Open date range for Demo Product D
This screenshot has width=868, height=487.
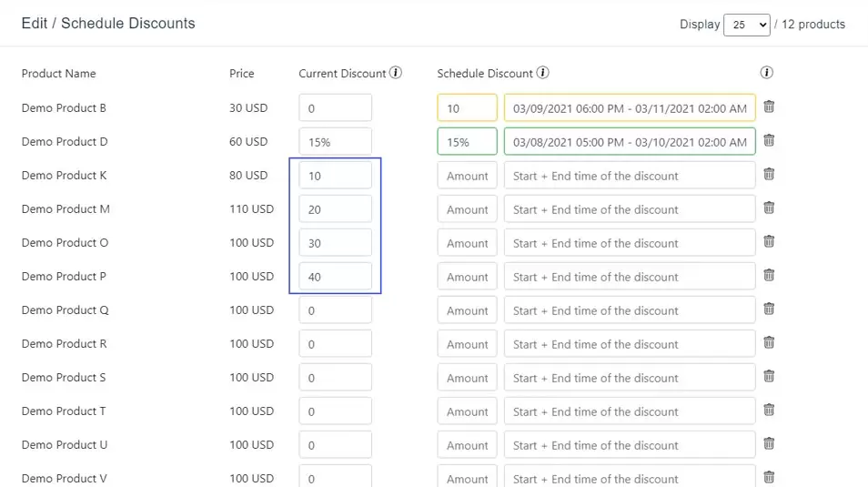tap(630, 142)
